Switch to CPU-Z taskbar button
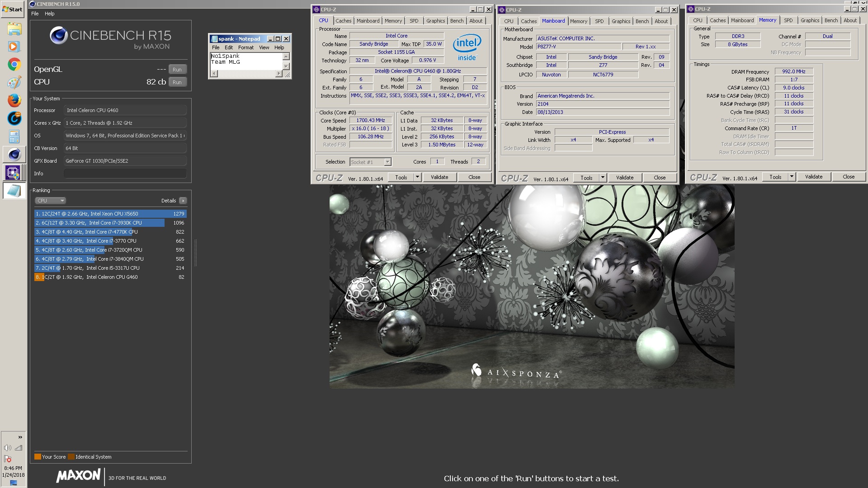Image resolution: width=868 pixels, height=488 pixels. pyautogui.click(x=14, y=173)
